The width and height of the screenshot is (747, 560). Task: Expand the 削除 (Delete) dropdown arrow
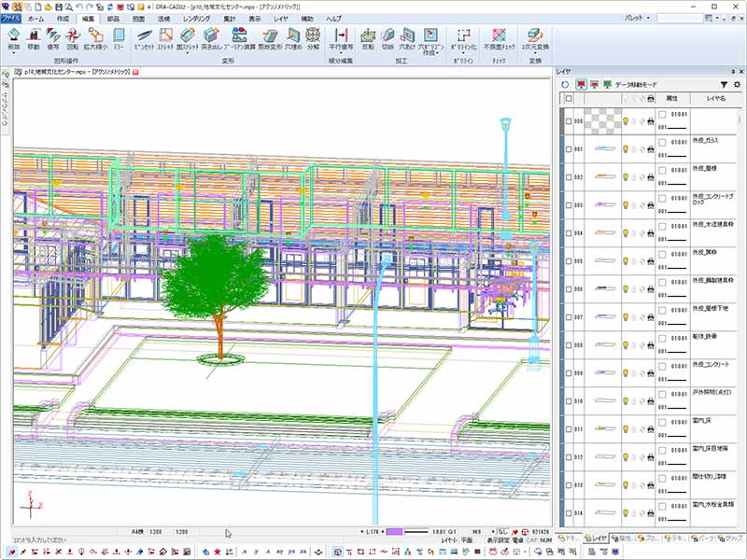(x=13, y=52)
